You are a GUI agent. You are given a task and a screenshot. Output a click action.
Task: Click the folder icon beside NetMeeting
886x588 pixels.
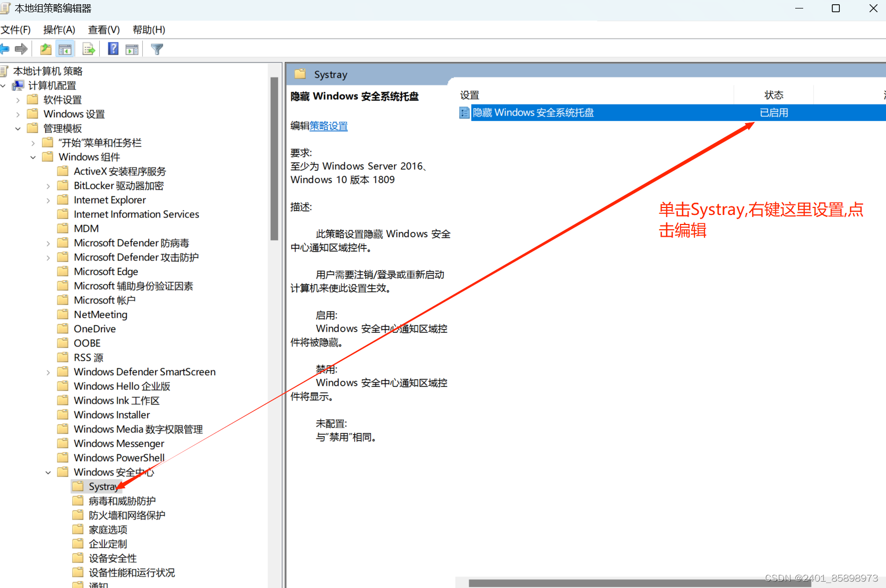(x=63, y=314)
